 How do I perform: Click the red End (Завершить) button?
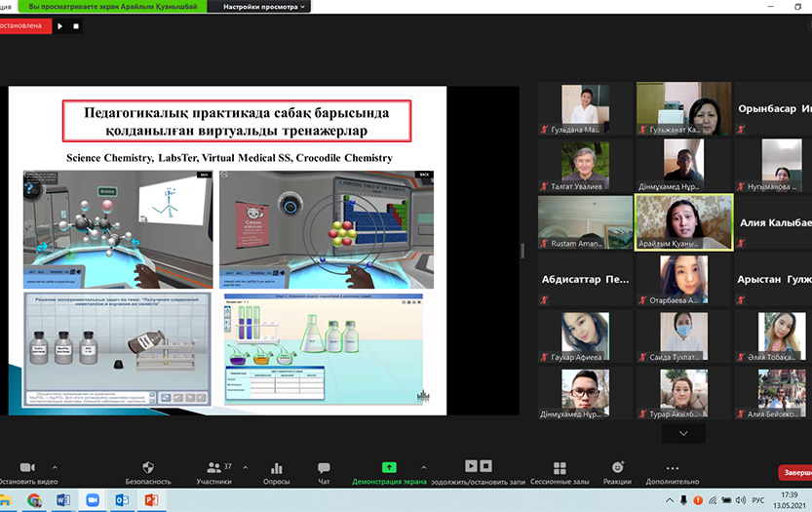pyautogui.click(x=794, y=473)
